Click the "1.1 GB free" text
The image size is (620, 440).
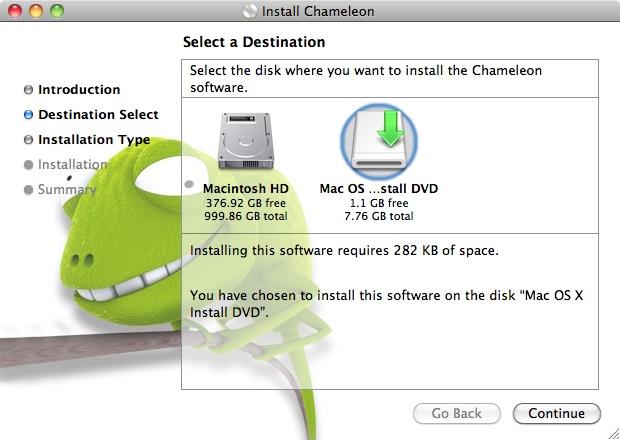coord(379,203)
